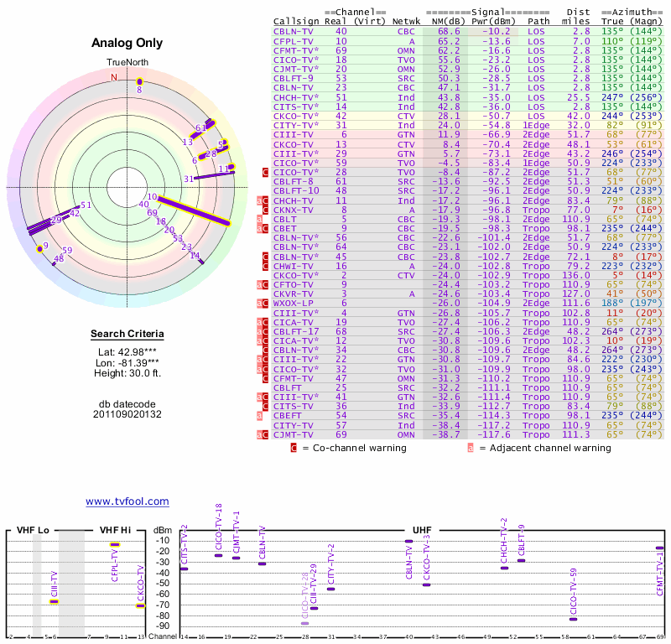Viewport: 671px width, 644px height.
Task: Click the Analog Only plot title
Action: (127, 44)
